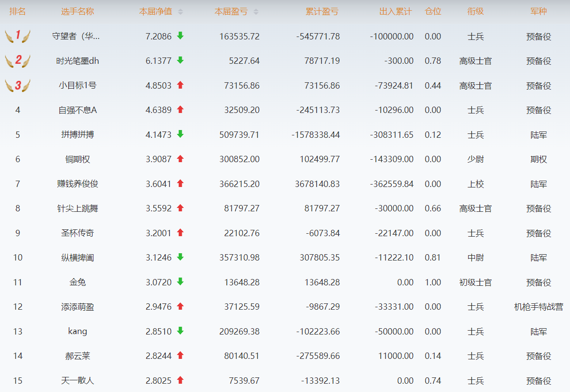Open player 拼搏拼搏 profile
570x392 pixels.
point(77,135)
